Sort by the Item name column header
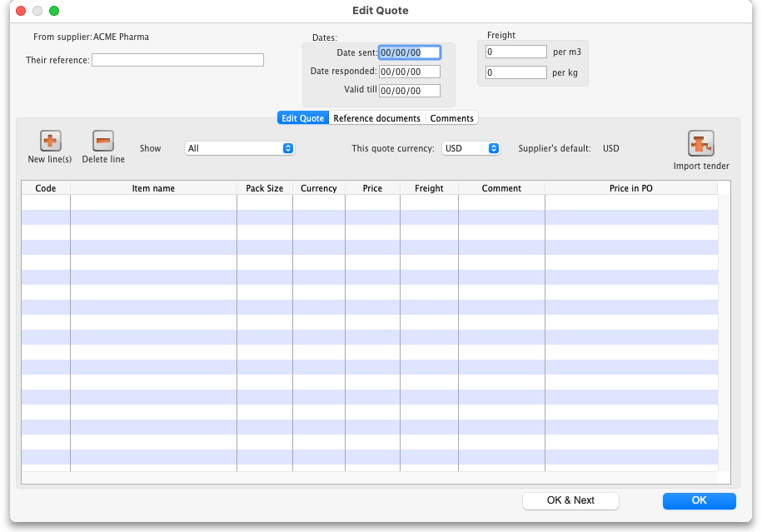Viewport: 762px width, 532px height. 153,188
